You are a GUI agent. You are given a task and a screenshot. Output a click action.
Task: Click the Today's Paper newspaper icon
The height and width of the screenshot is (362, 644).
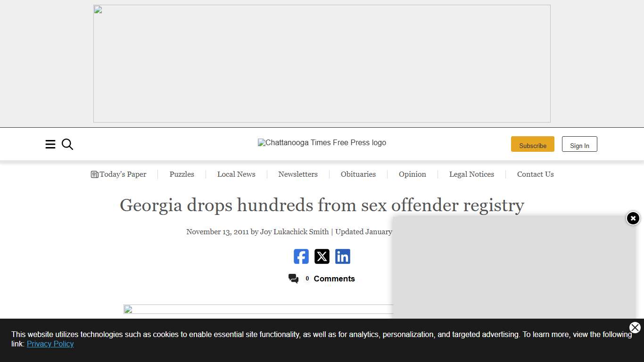click(x=94, y=174)
